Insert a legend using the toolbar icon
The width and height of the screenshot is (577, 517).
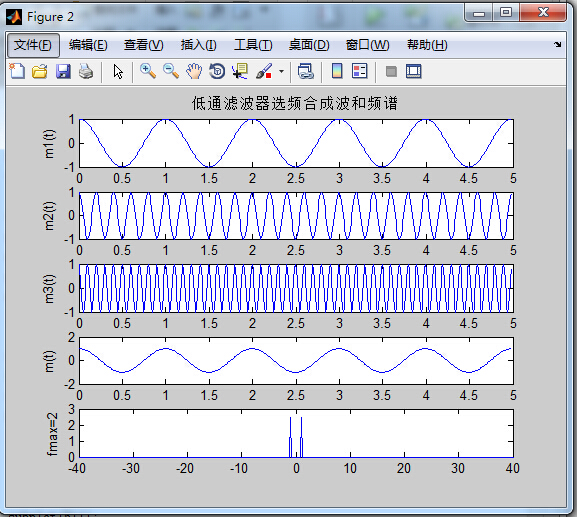pyautogui.click(x=360, y=71)
